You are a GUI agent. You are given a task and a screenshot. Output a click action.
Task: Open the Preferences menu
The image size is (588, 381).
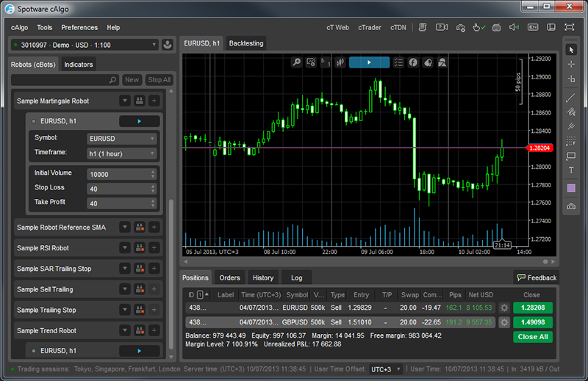(79, 27)
